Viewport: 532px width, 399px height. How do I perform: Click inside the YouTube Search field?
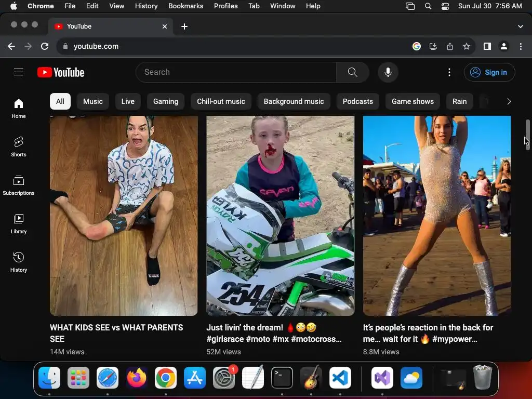[x=236, y=72]
